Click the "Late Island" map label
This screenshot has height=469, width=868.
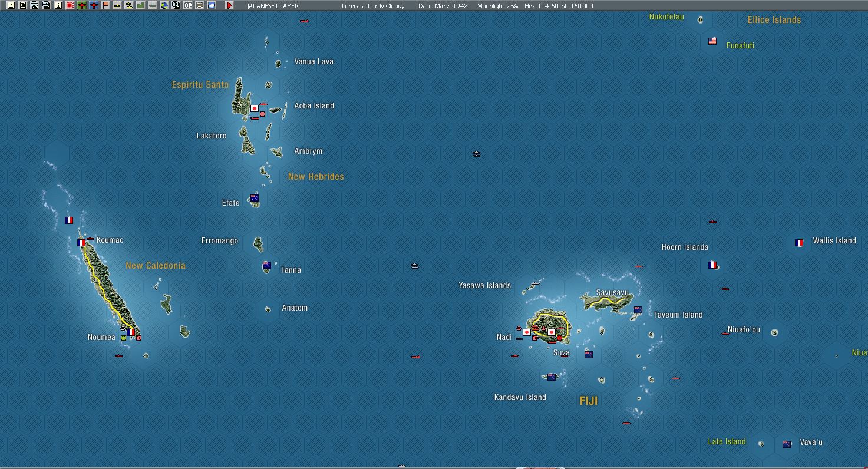coord(727,442)
